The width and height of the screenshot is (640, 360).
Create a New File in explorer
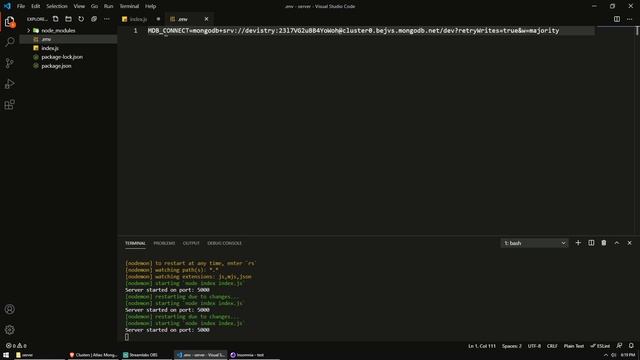point(56,19)
